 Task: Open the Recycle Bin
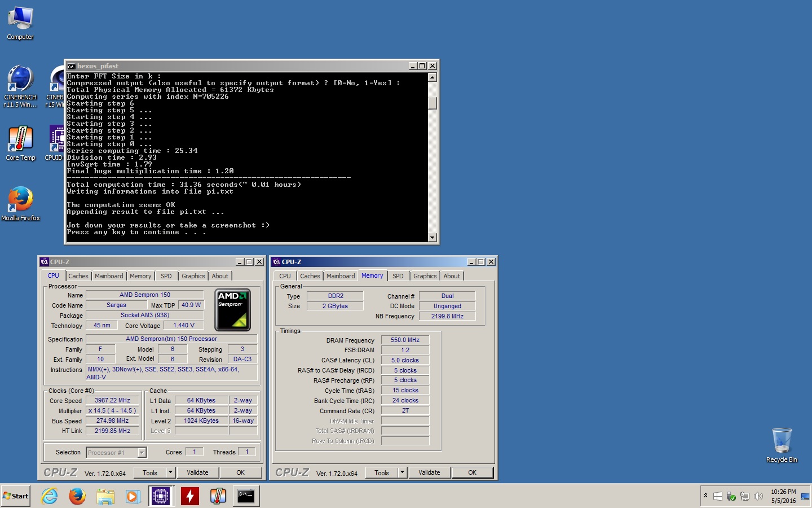pos(782,445)
